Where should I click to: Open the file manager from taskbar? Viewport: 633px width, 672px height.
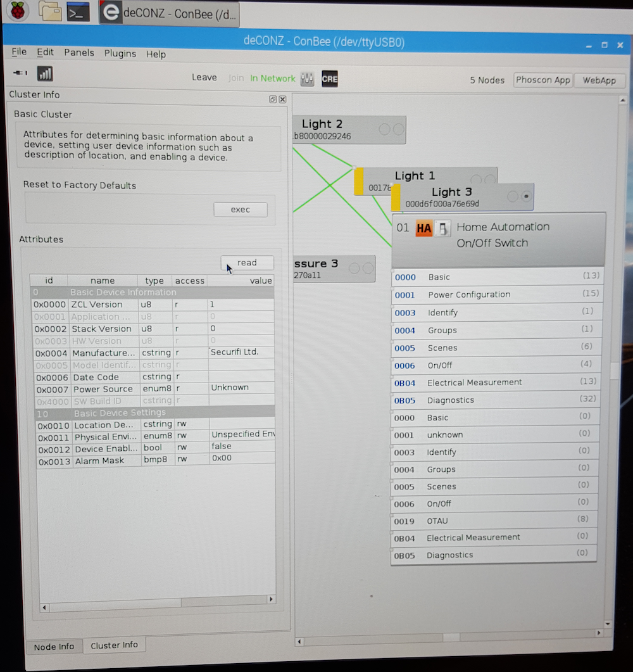pos(50,11)
